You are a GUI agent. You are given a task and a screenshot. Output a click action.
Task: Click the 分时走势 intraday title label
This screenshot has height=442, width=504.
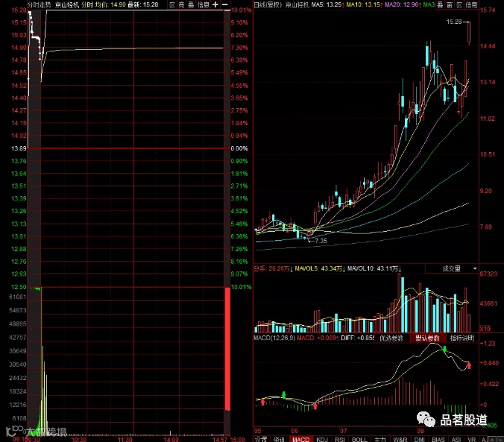(40, 4)
